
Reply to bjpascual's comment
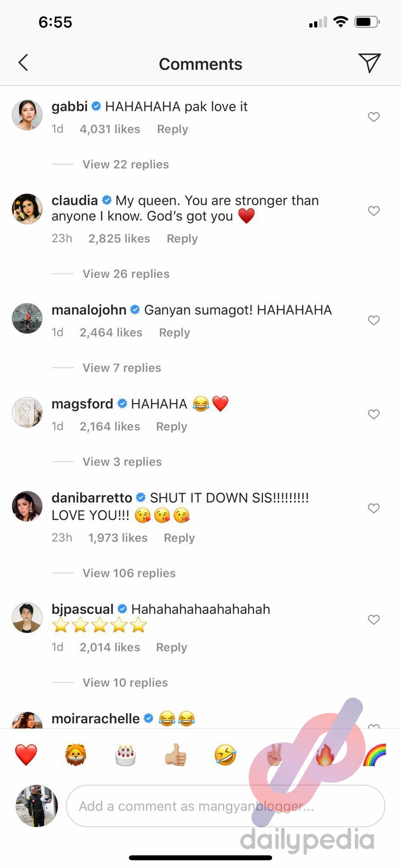171,647
